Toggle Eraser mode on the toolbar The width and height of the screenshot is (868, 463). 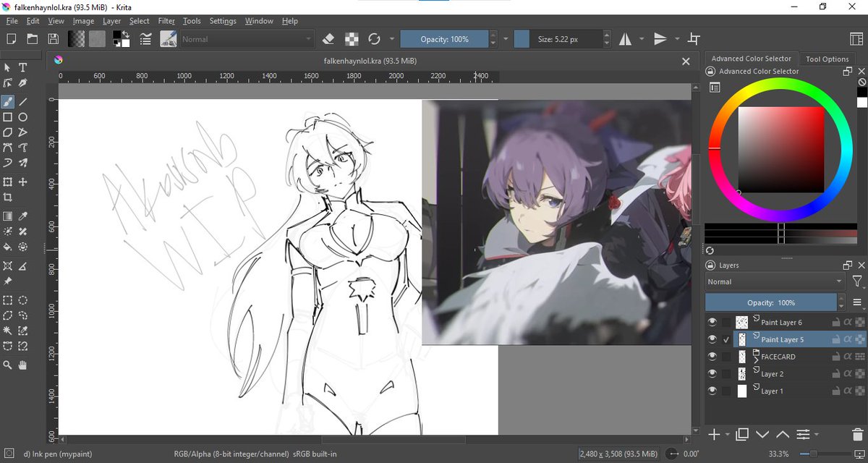[x=328, y=39]
